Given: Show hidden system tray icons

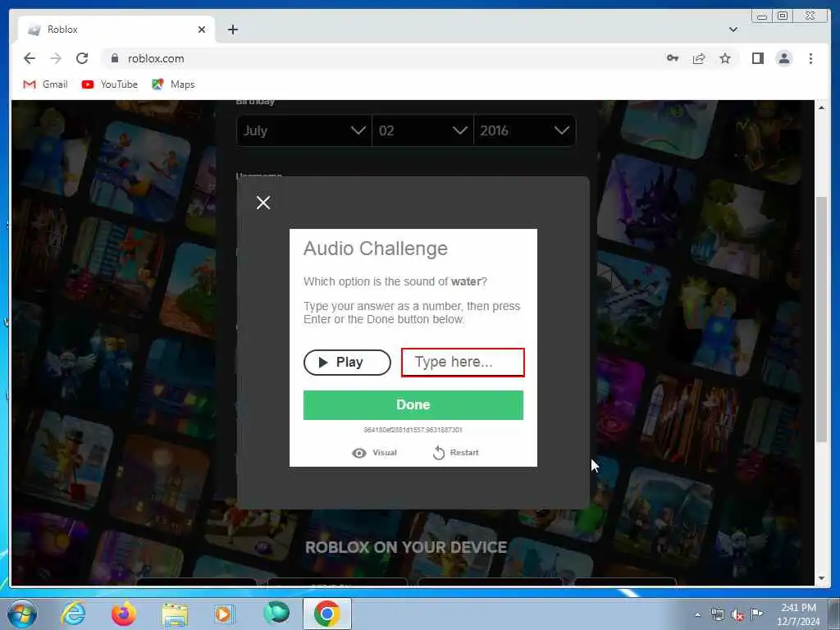Looking at the screenshot, I should [697, 615].
